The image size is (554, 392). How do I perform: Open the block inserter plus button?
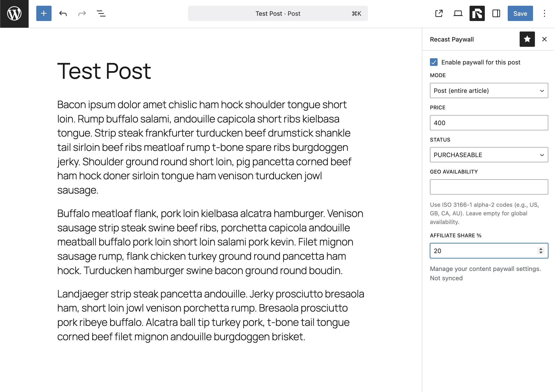(x=44, y=14)
